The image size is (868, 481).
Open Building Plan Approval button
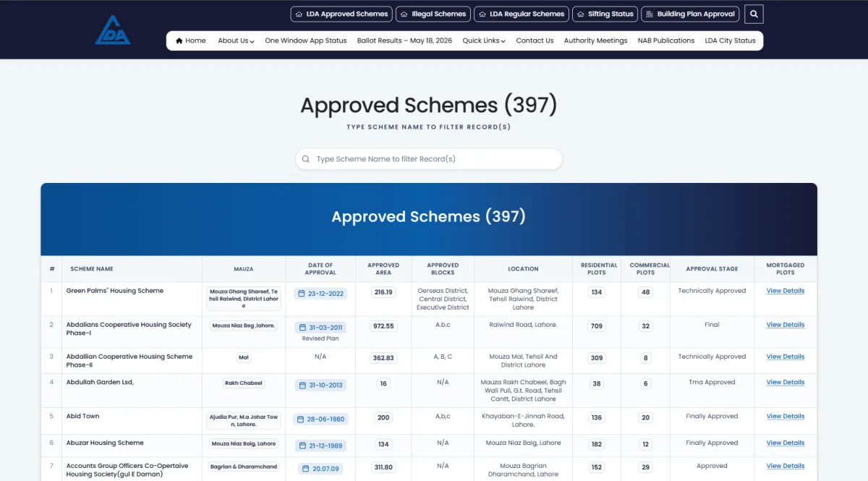[x=691, y=14]
